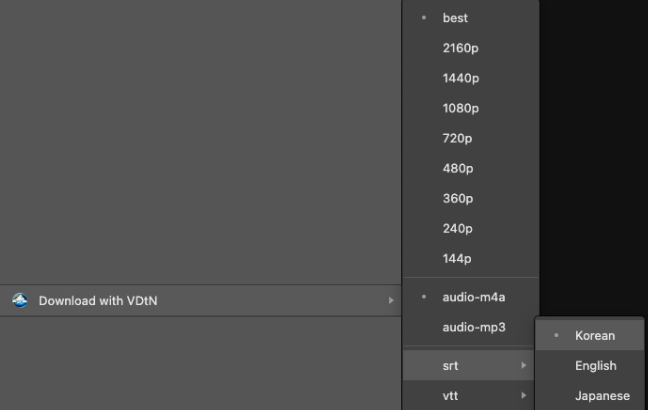
Task: Select best quality option
Action: 455,18
